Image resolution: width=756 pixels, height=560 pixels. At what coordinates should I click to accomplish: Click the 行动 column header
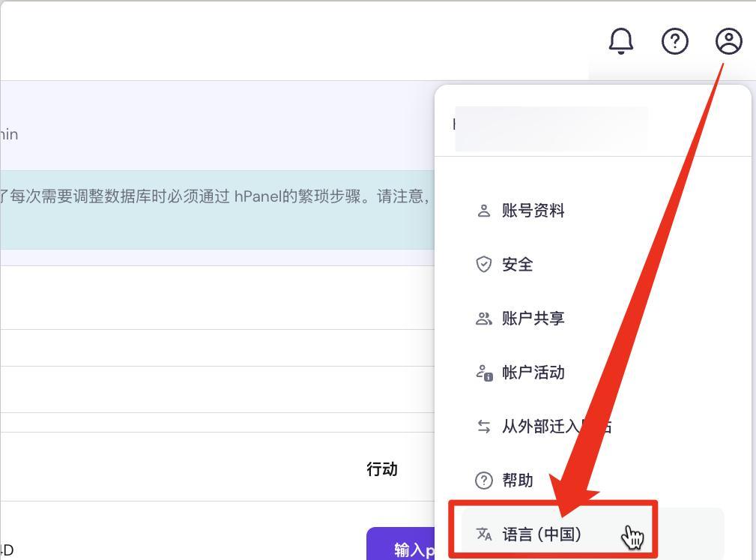(382, 469)
